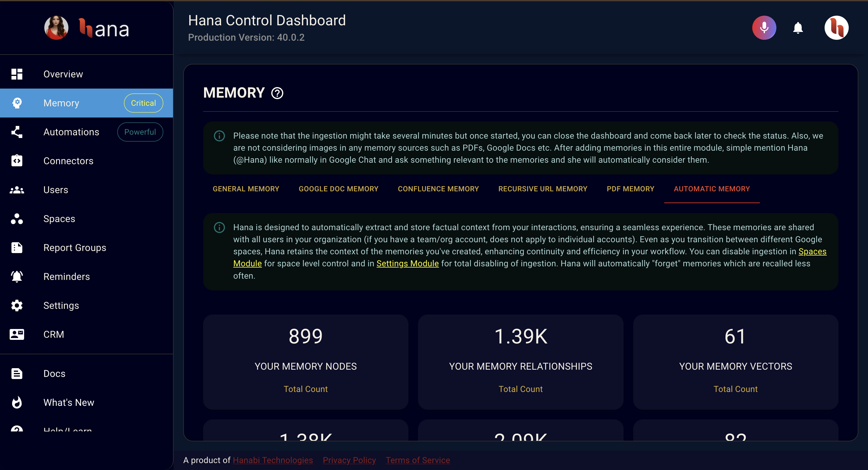Open Reminders section

[x=86, y=277]
